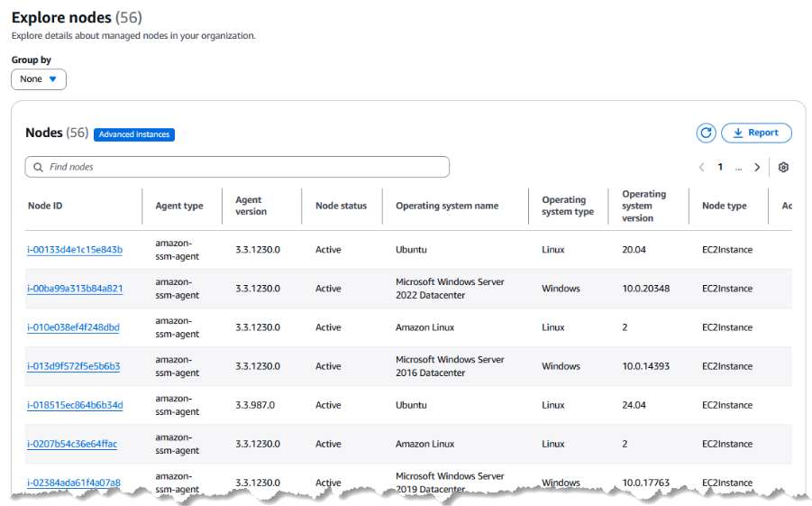
Task: Select agent version 3.3.987.0 cell
Action: click(255, 405)
